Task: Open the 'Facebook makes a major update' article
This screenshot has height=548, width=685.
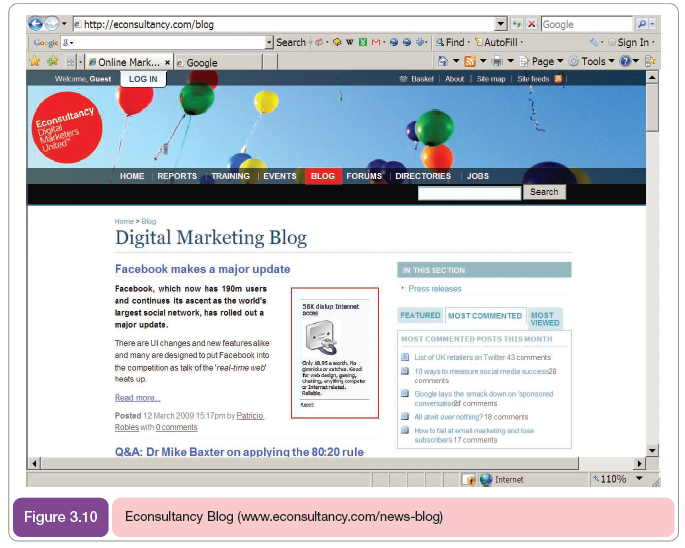Action: (202, 269)
